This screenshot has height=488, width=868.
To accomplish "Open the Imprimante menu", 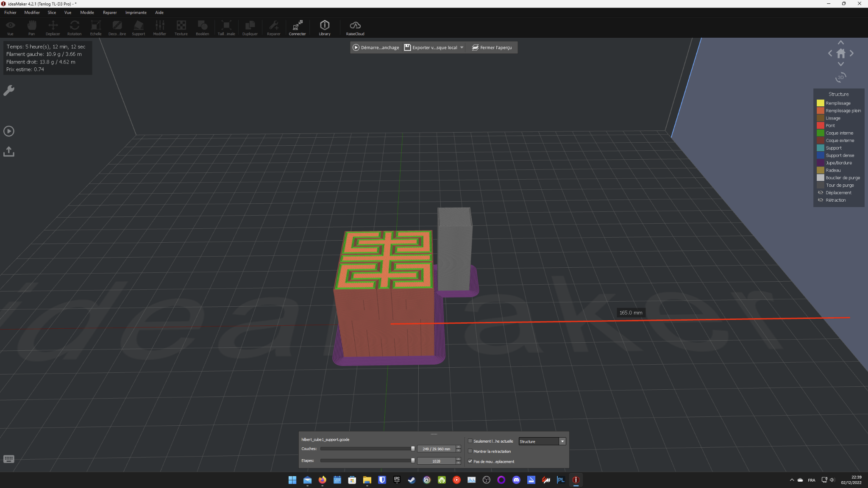I will (x=136, y=12).
